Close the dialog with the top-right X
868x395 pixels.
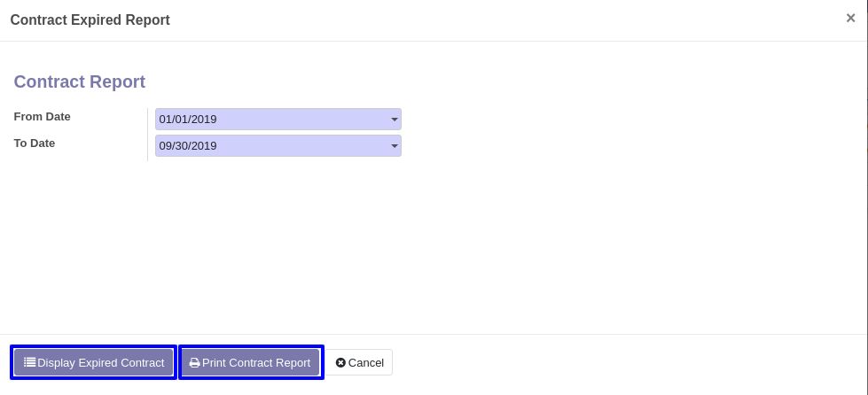click(851, 19)
